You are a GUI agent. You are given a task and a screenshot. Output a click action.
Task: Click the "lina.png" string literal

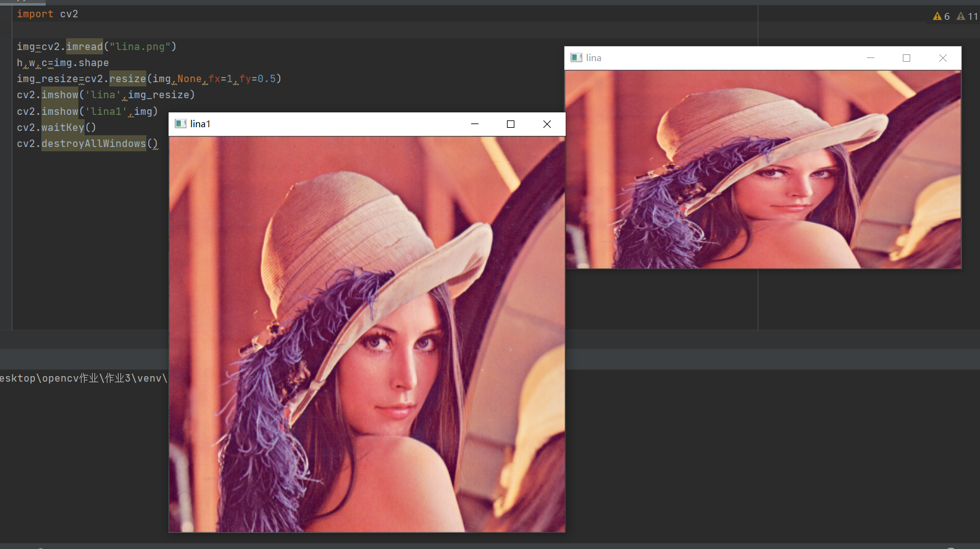pyautogui.click(x=140, y=46)
